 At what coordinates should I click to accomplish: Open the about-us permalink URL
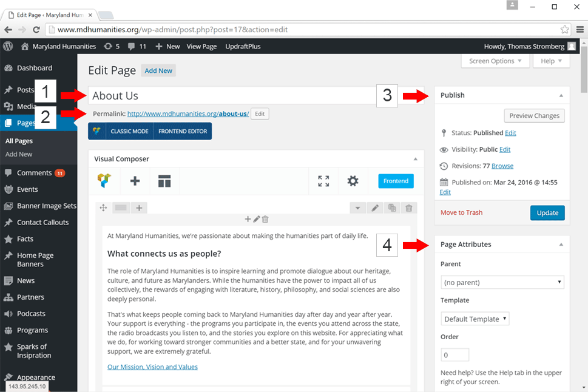click(188, 113)
